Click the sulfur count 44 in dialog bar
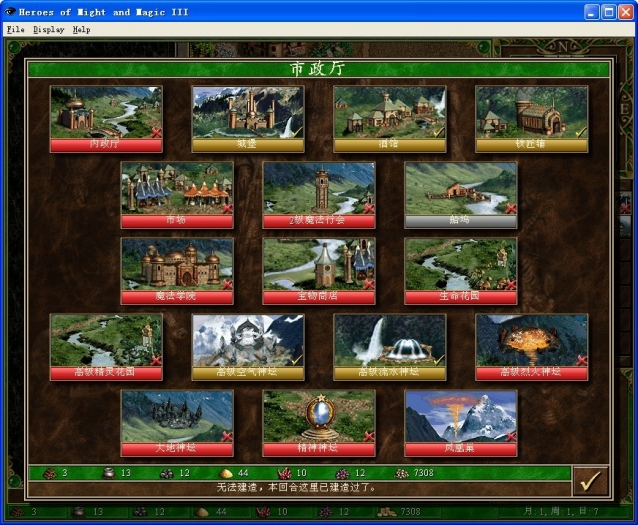The width and height of the screenshot is (638, 525). [243, 473]
